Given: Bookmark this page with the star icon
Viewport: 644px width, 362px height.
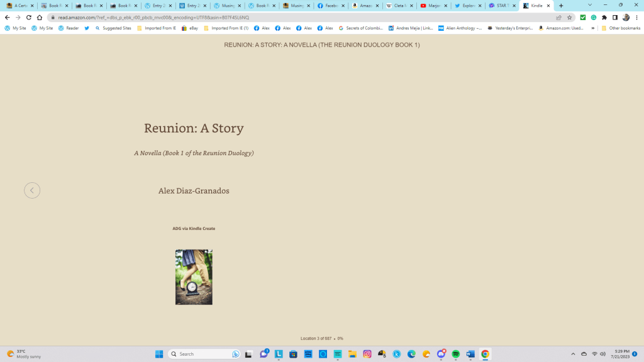Looking at the screenshot, I should tap(569, 18).
